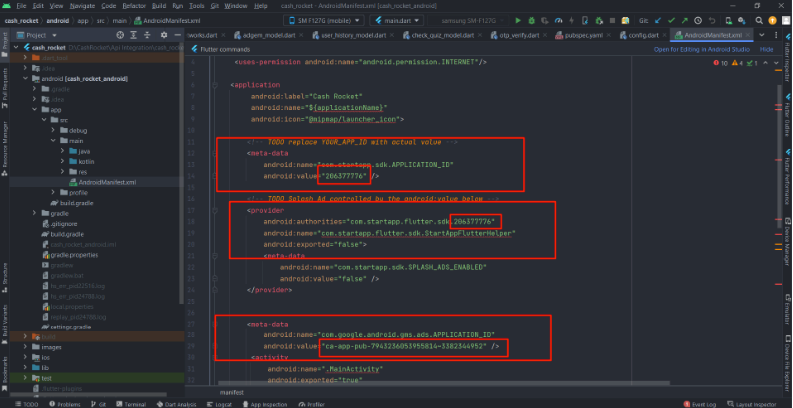
Task: Click Hide link in Flutter commands bar
Action: [x=767, y=48]
